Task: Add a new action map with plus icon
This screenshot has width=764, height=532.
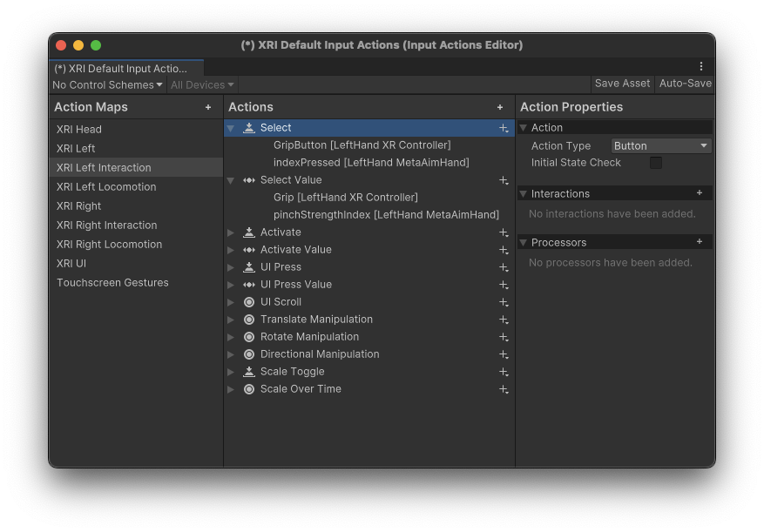Action: 208,107
